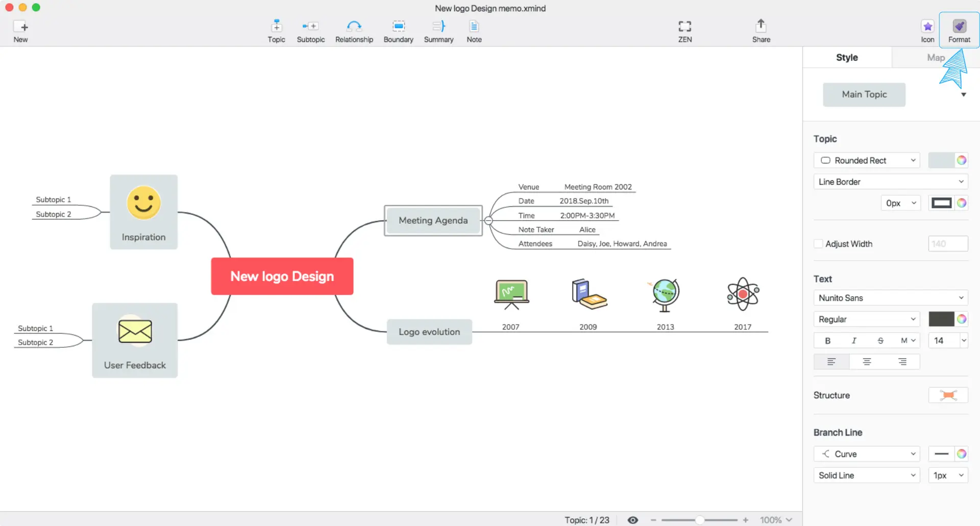Open the Share menu

[x=761, y=31]
